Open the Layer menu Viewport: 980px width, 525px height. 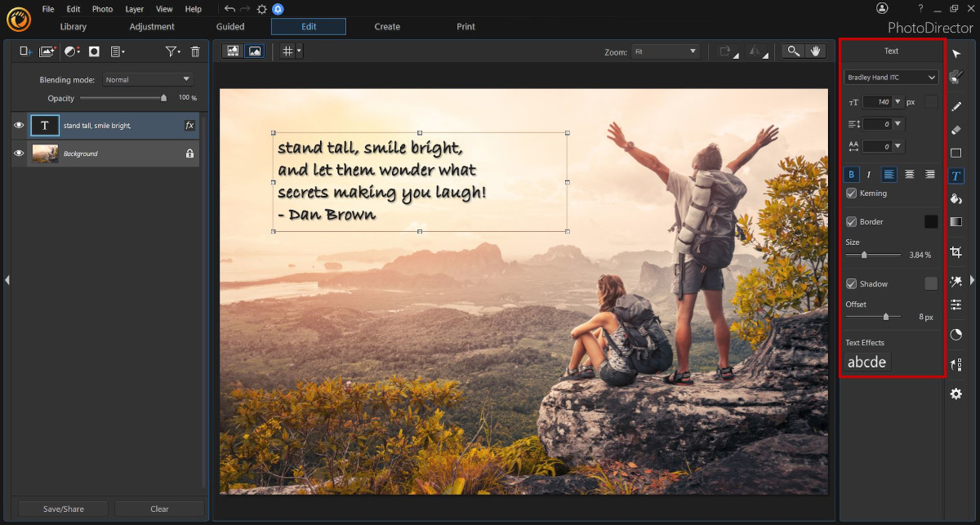(x=134, y=9)
